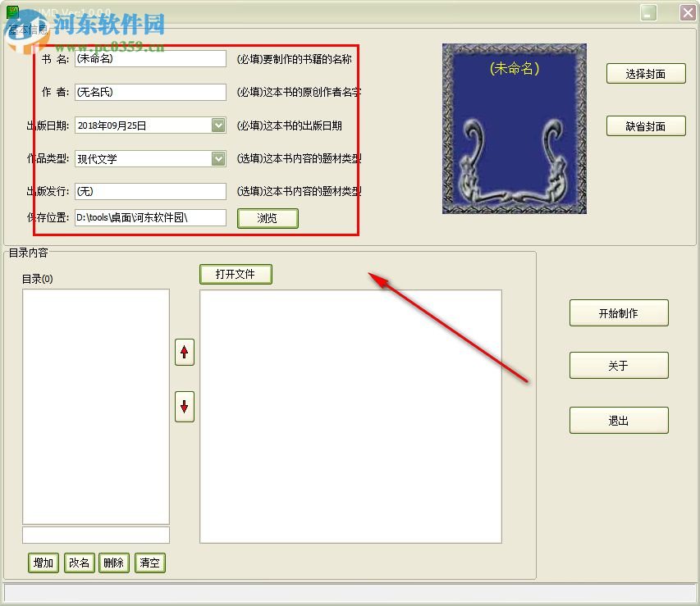This screenshot has width=700, height=606.
Task: Click the up arrow to move chapter up
Action: coord(184,352)
